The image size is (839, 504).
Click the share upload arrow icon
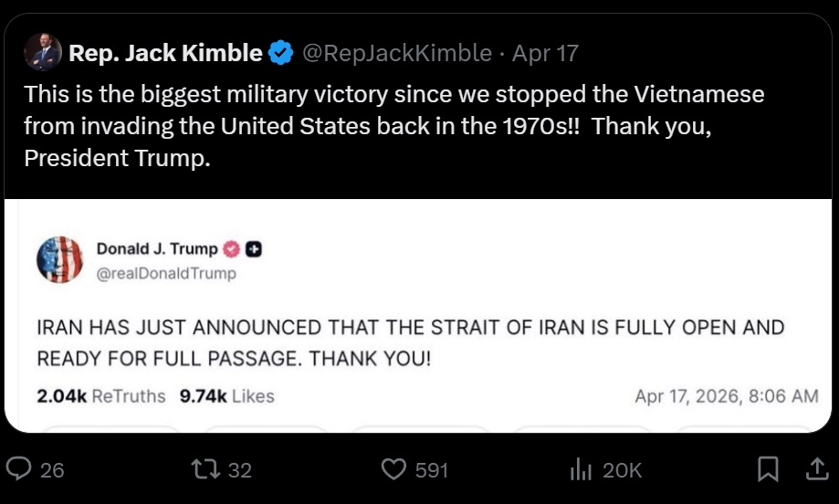(813, 469)
